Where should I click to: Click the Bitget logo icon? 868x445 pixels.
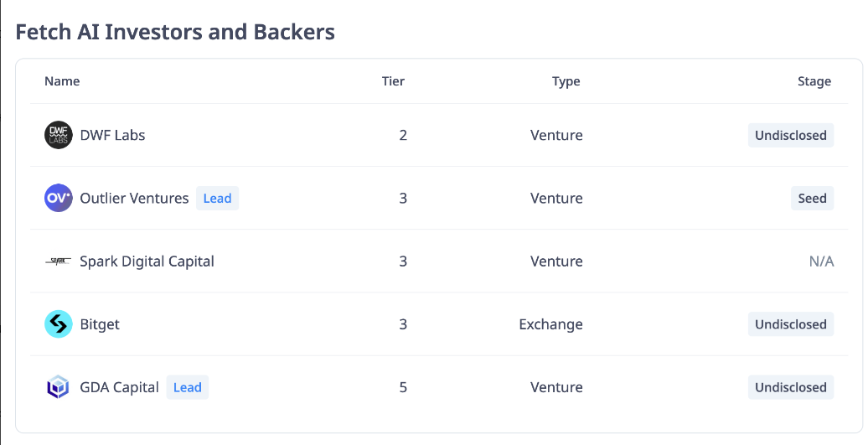[58, 324]
